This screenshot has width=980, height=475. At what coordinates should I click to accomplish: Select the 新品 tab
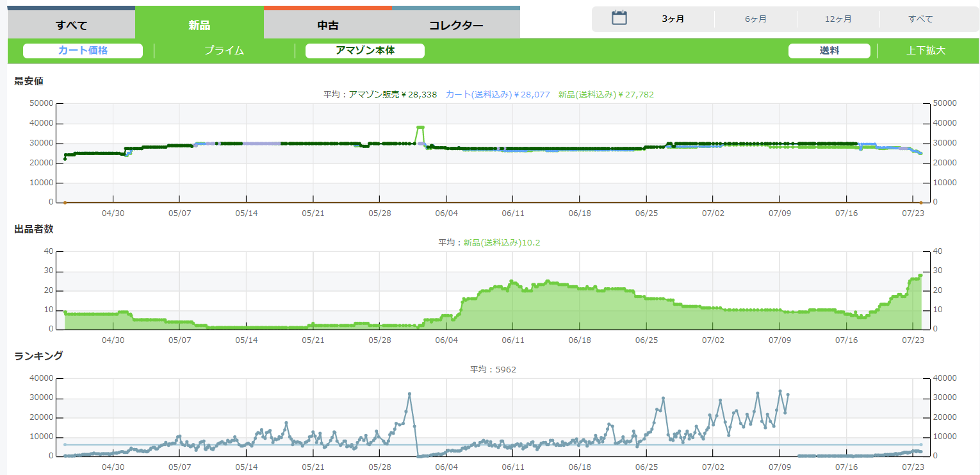pyautogui.click(x=199, y=26)
